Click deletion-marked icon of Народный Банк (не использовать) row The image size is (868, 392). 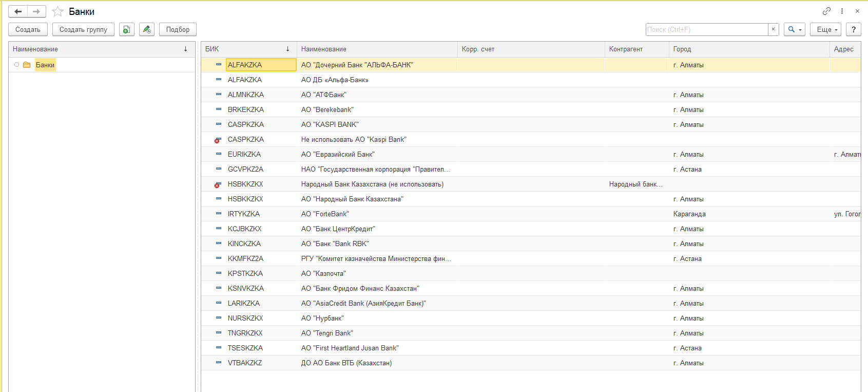(x=218, y=184)
